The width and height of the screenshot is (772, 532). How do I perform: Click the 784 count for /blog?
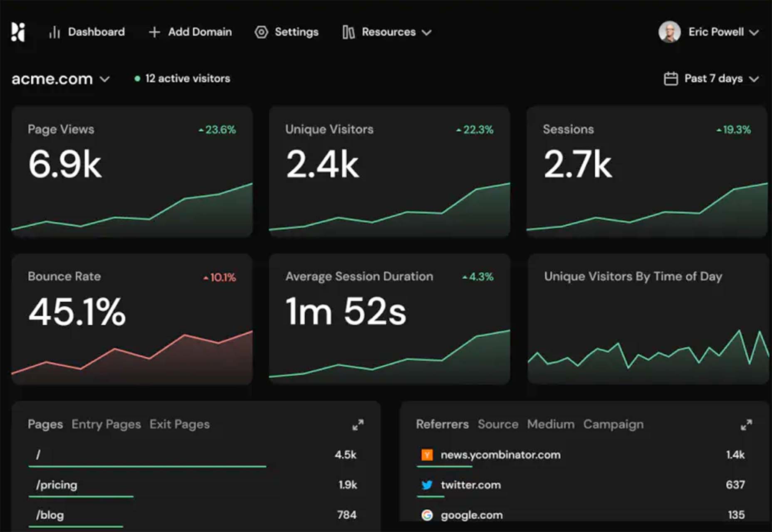(347, 515)
